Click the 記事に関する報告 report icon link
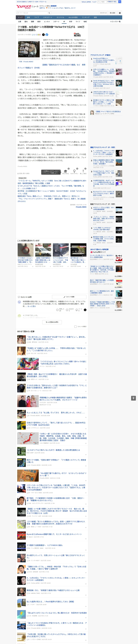 [23, 173]
